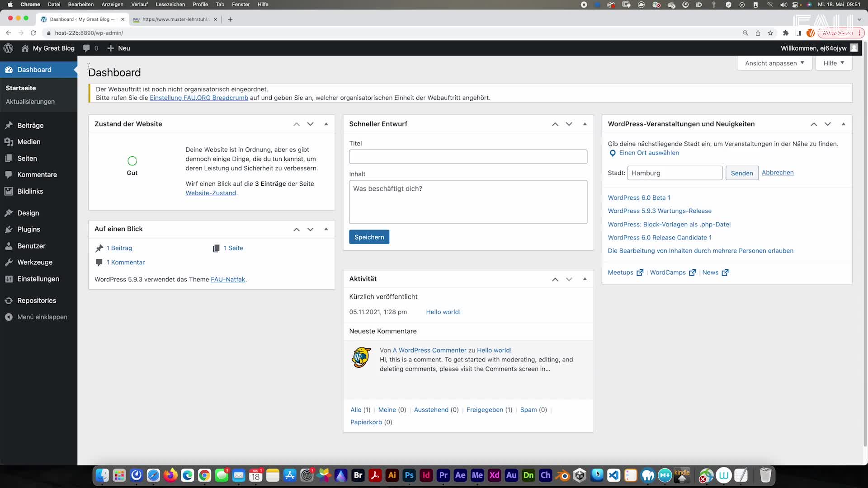
Task: Open the 'Ansicht anpassen' dropdown
Action: [774, 63]
